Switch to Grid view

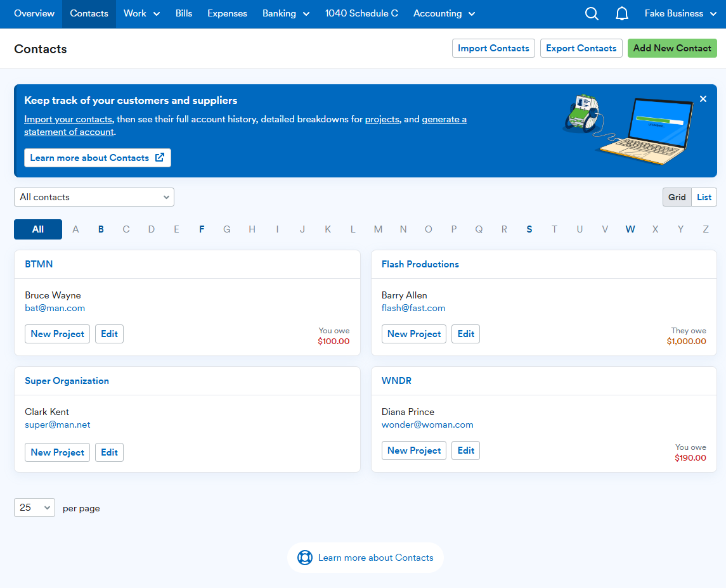tap(677, 197)
